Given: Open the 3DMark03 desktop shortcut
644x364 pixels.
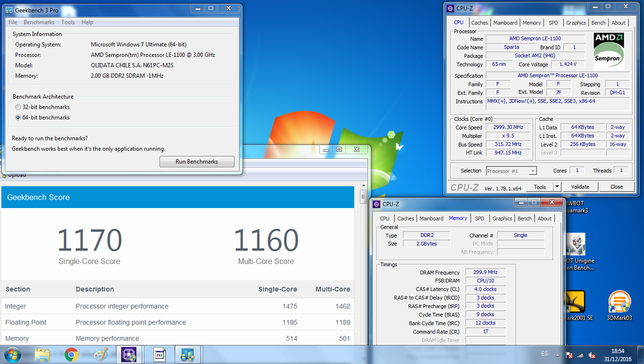Looking at the screenshot, I should [x=619, y=306].
